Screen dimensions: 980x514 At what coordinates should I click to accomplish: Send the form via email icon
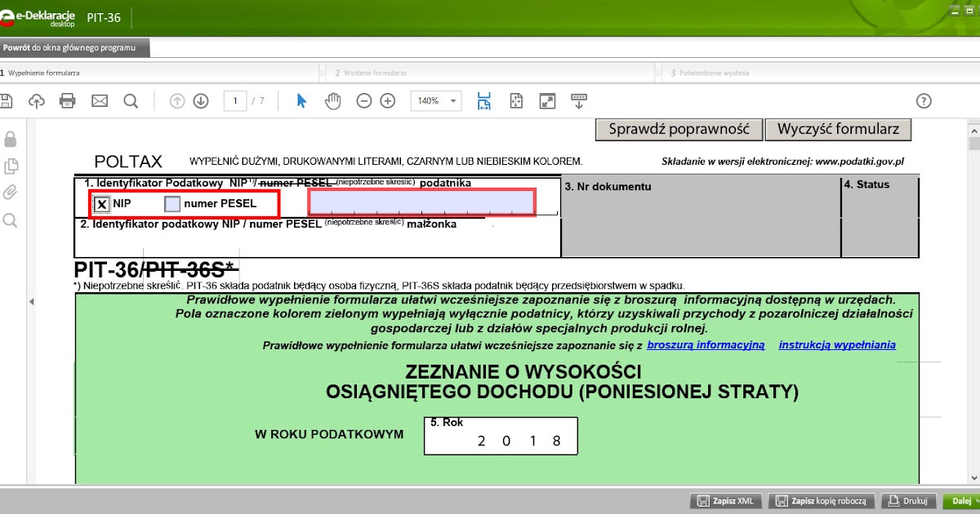(99, 100)
